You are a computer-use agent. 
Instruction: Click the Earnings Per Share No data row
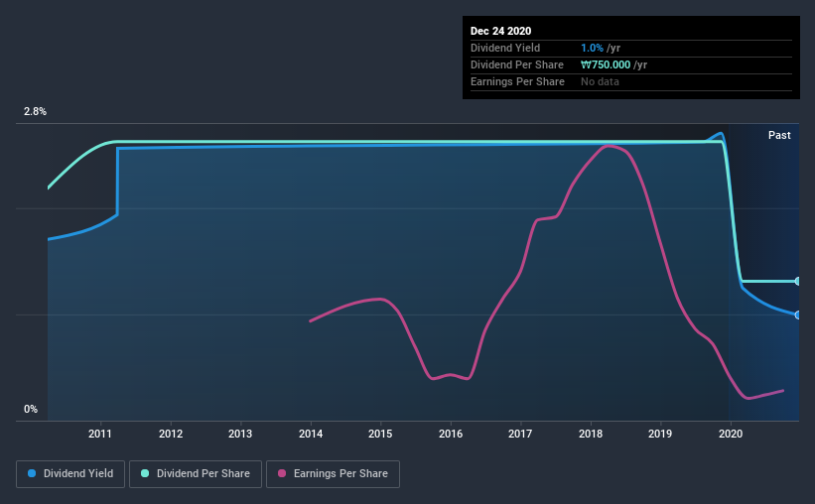click(x=631, y=81)
